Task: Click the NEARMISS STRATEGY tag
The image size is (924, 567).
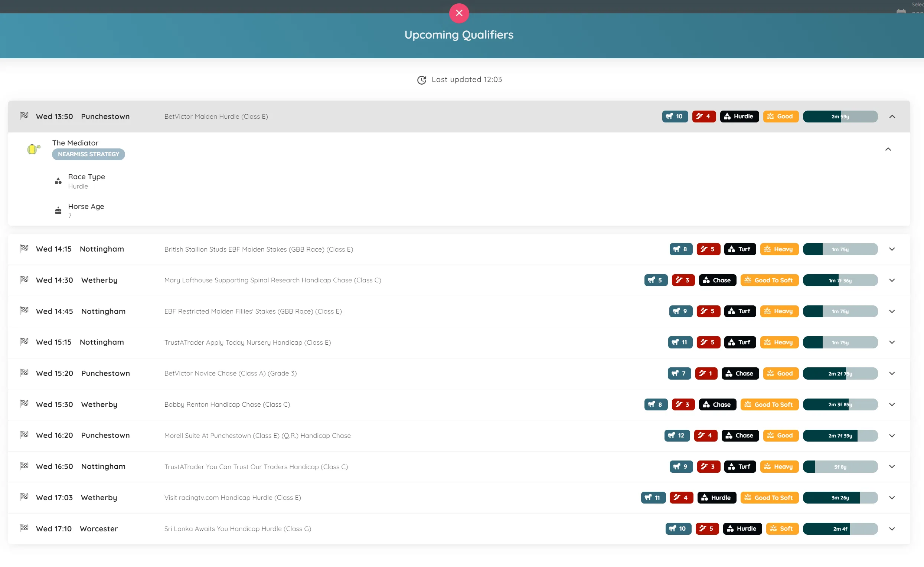Action: (x=88, y=154)
